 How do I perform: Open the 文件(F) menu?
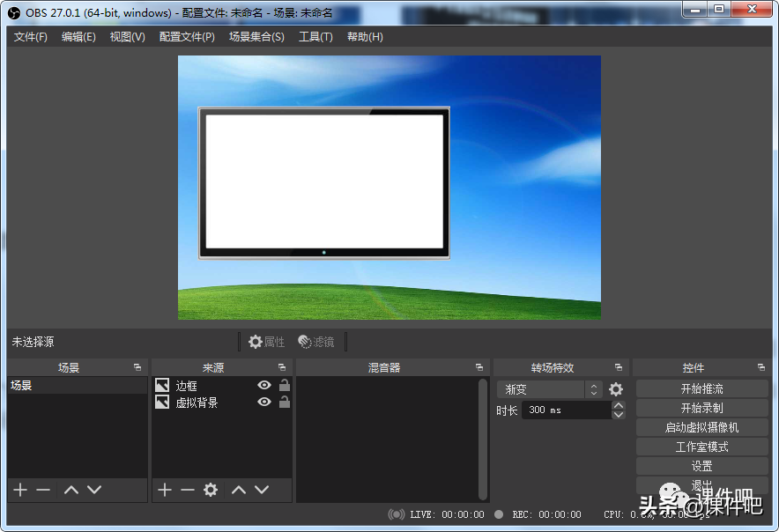(x=30, y=37)
